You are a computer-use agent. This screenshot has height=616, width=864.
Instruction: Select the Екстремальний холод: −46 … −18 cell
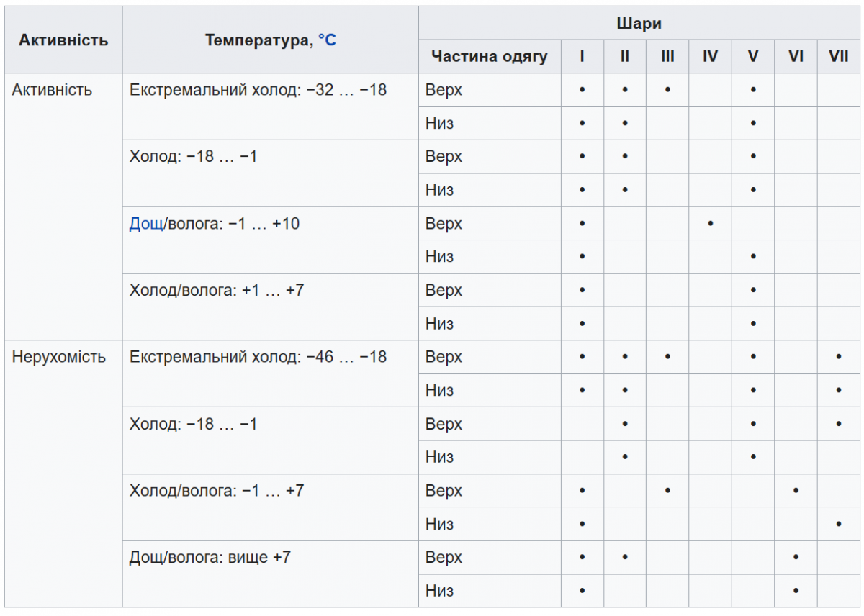[x=258, y=357]
